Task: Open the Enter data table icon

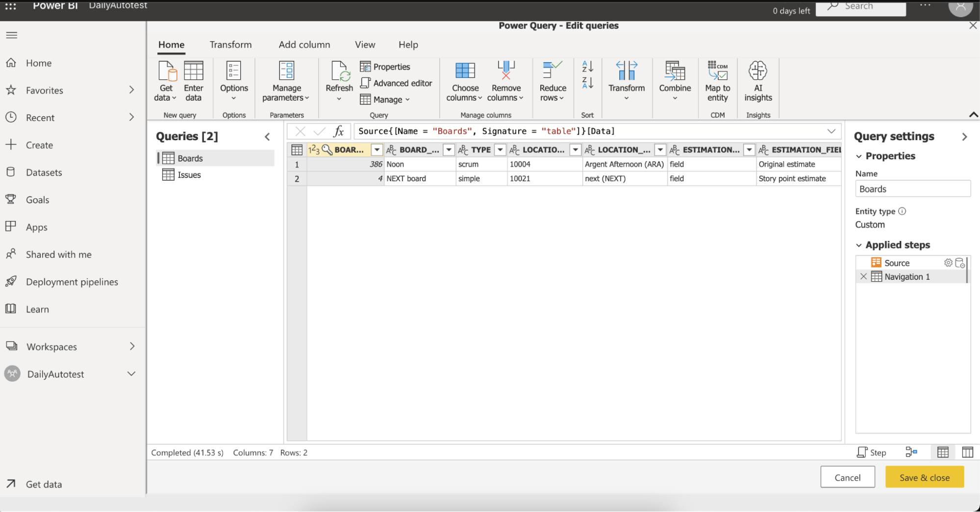Action: pos(194,81)
